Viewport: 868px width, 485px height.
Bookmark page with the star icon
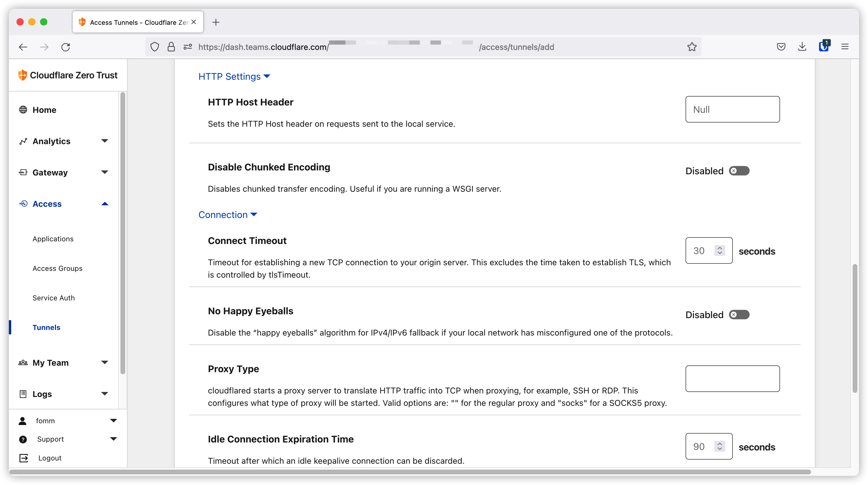click(692, 47)
